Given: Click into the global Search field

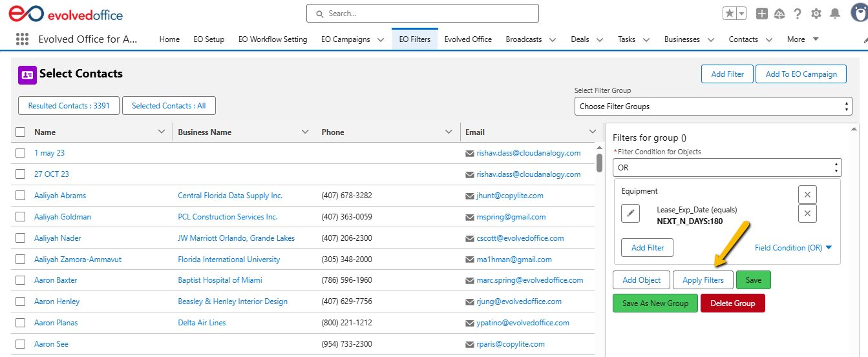Looking at the screenshot, I should coord(423,14).
